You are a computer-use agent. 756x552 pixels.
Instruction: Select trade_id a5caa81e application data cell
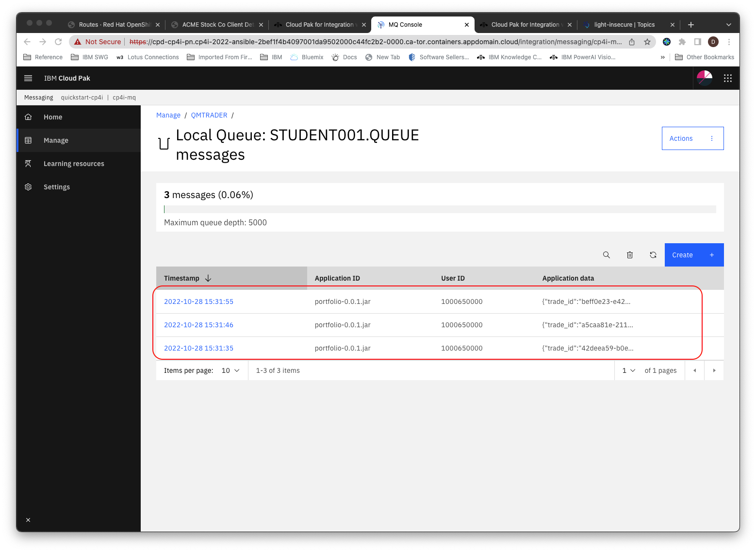click(588, 325)
